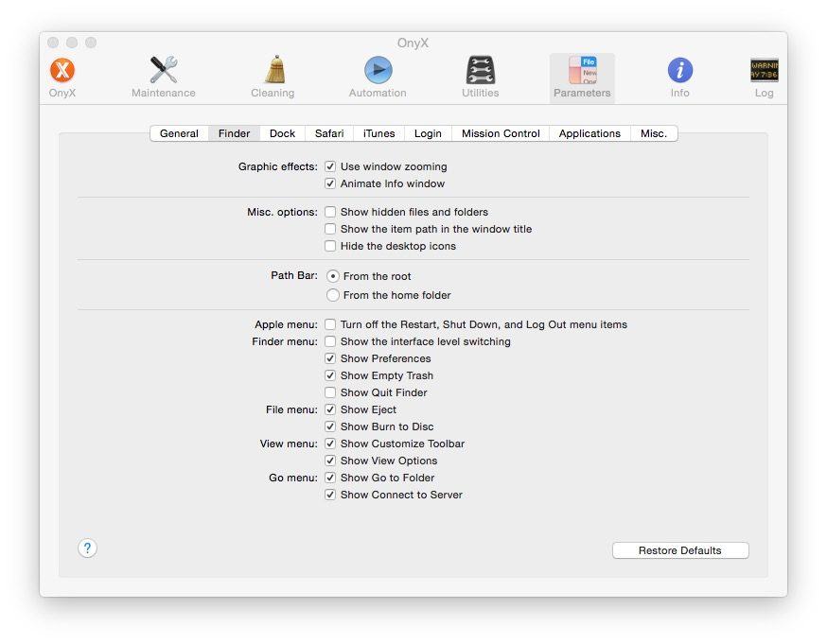
Task: Click the Graphic effects: label
Action: point(278,166)
